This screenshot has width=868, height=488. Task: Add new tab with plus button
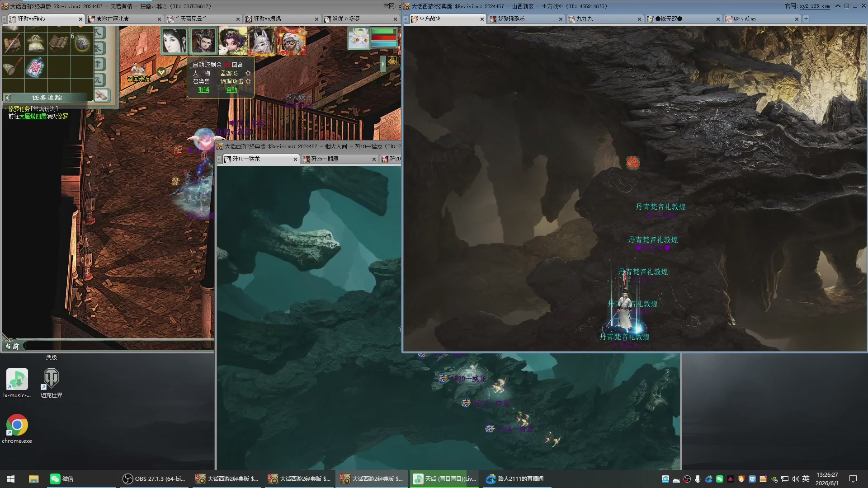(806, 19)
